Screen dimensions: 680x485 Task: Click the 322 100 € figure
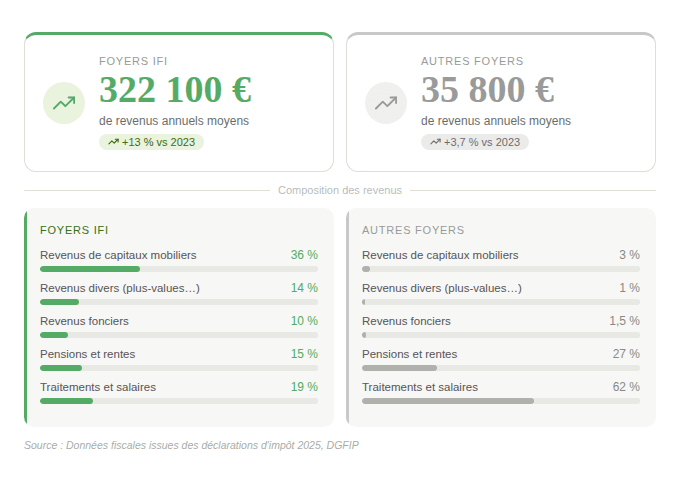pyautogui.click(x=175, y=90)
